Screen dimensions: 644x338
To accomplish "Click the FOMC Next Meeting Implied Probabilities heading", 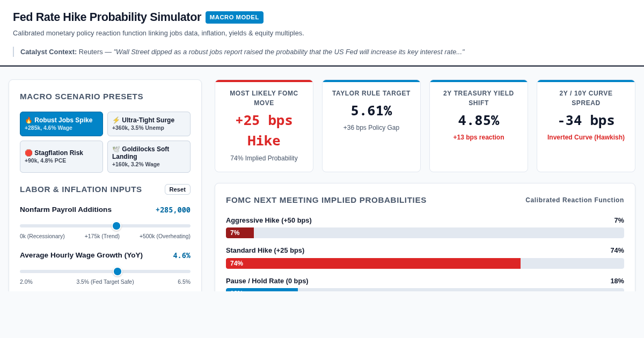I will [x=326, y=200].
